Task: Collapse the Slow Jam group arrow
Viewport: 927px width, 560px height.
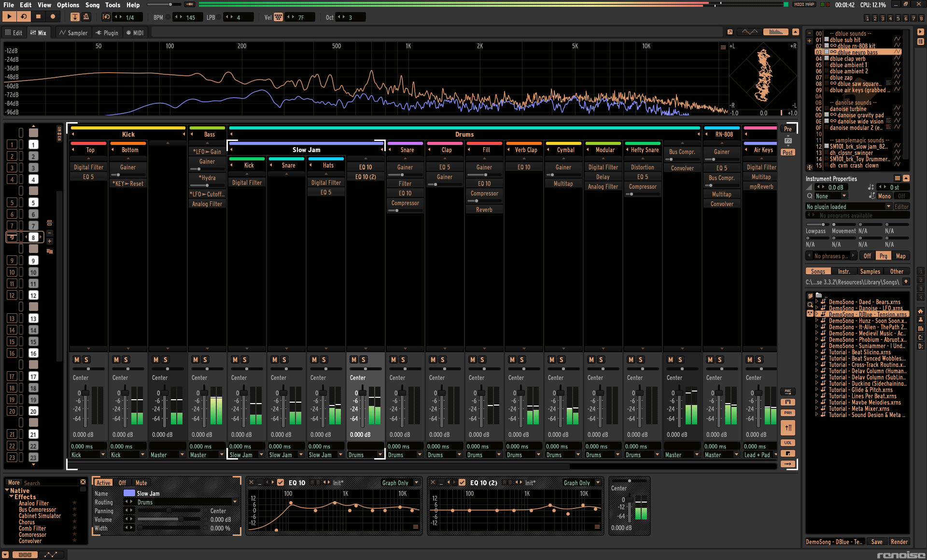Action: pos(231,150)
